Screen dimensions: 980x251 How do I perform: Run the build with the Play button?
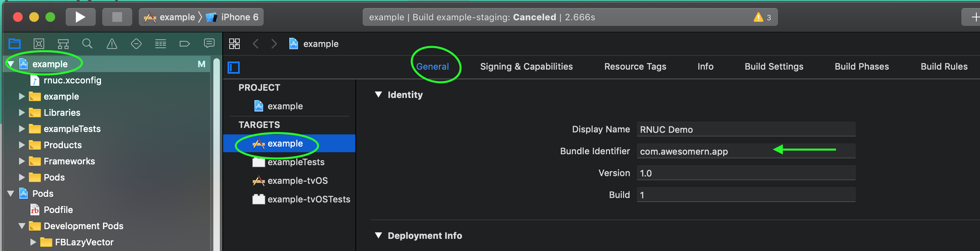tap(80, 17)
